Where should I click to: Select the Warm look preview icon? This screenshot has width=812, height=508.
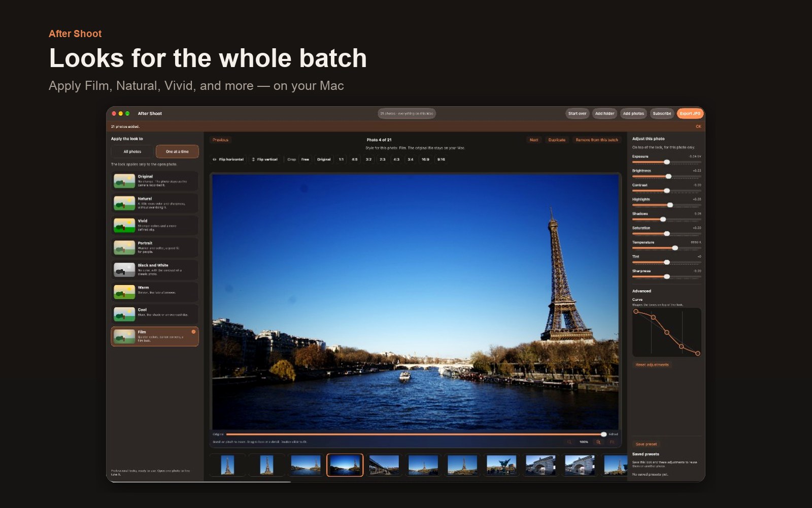(124, 292)
